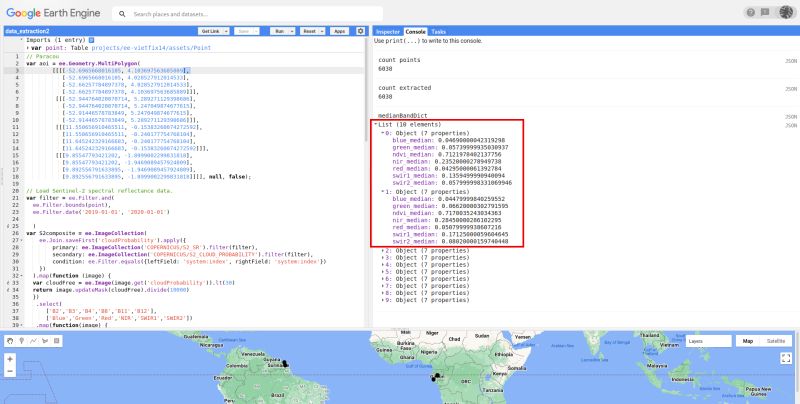The image size is (800, 404).
Task: Switch map to Satellite view
Action: 776,341
